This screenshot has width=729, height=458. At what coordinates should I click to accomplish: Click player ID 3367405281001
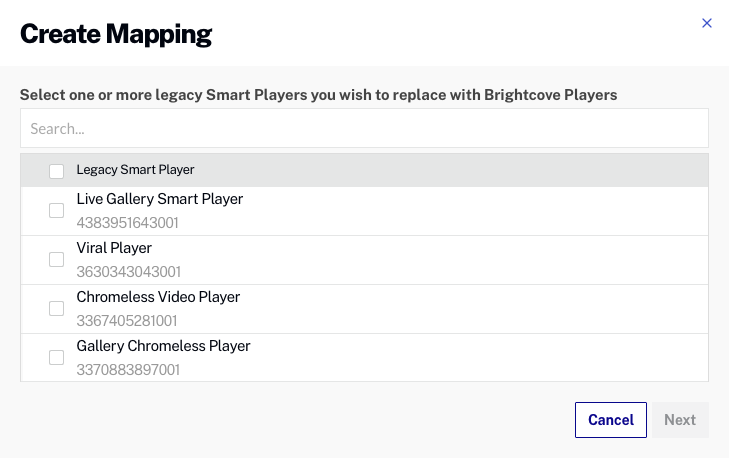[127, 321]
